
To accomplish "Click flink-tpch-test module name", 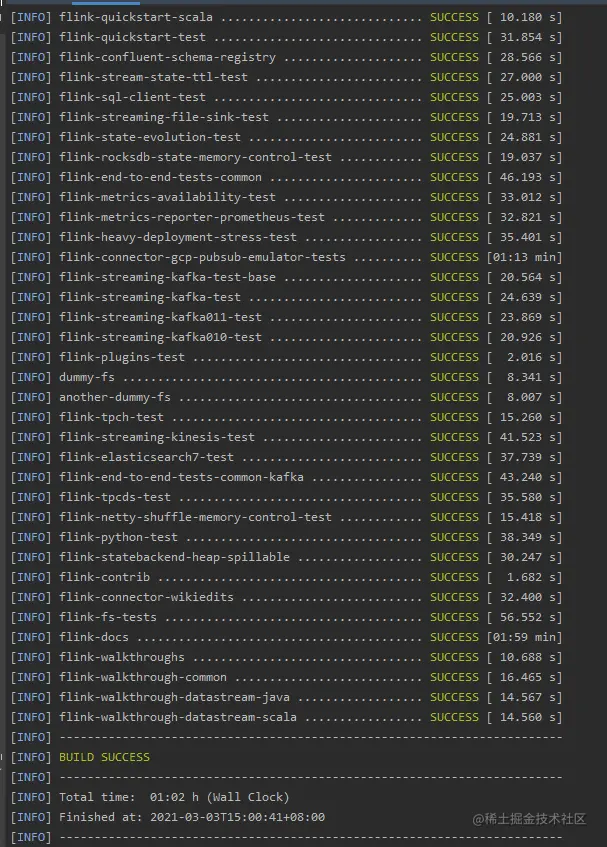I will coord(111,417).
